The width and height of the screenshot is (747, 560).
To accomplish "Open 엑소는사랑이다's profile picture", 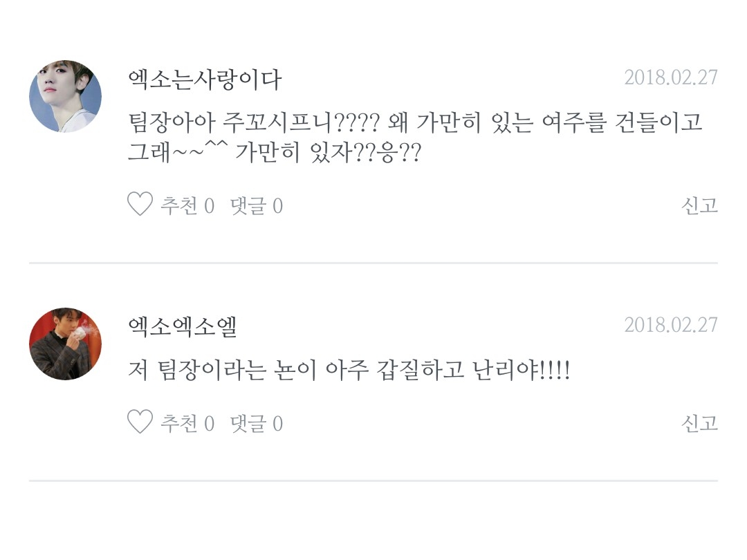I will tap(65, 96).
